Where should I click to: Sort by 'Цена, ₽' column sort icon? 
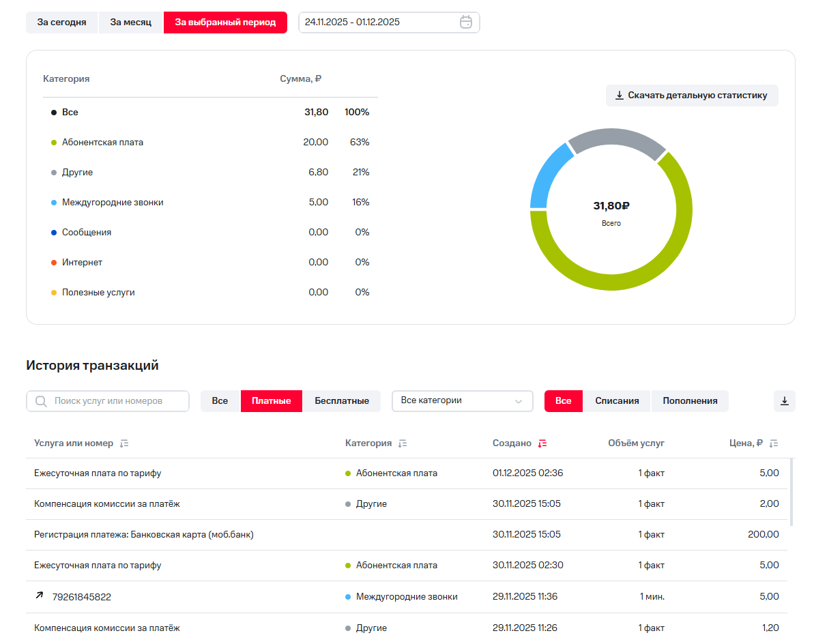point(773,443)
